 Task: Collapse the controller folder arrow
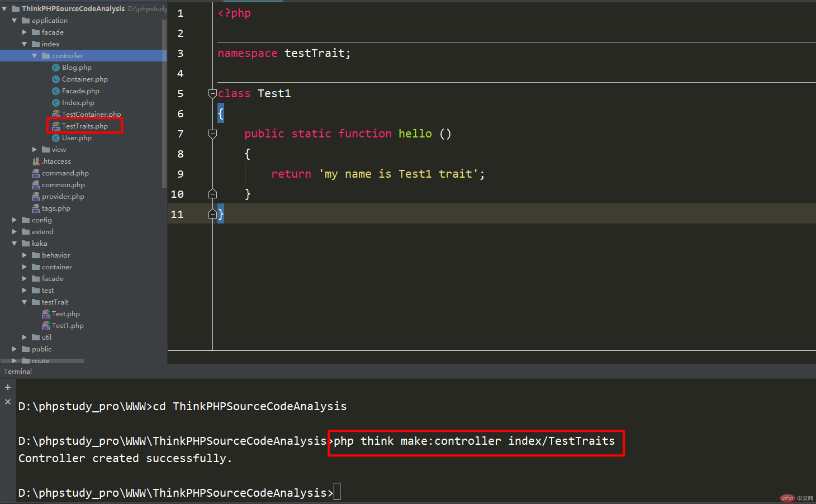(x=35, y=56)
